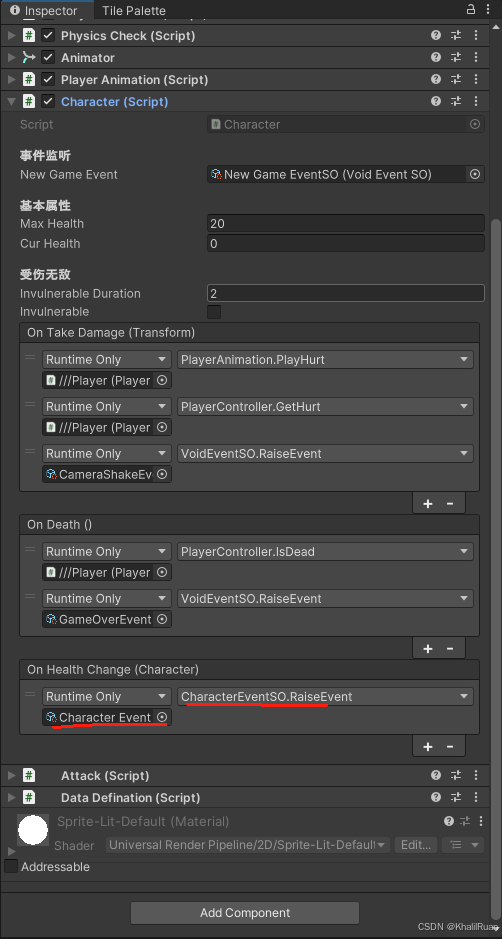502x939 pixels.
Task: Click the Add Component button
Action: tap(244, 913)
